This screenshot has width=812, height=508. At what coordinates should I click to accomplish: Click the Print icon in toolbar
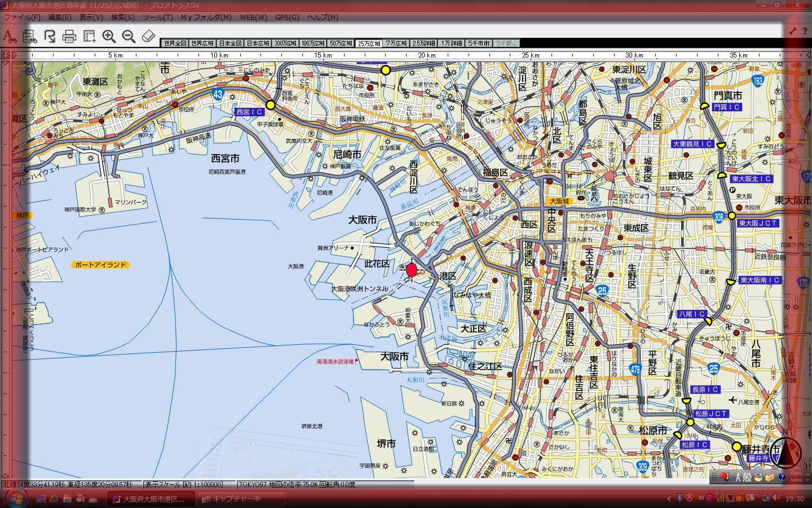pos(69,37)
